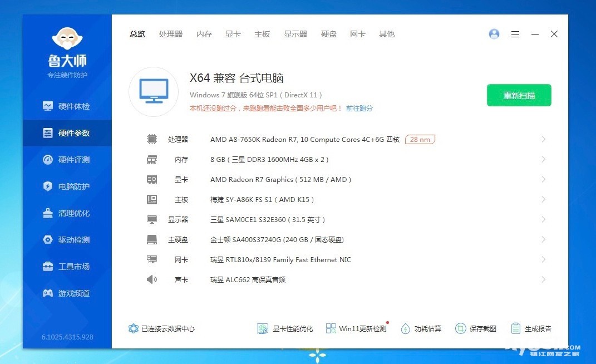Open the hamburger main menu icon
The width and height of the screenshot is (596, 364).
point(515,34)
